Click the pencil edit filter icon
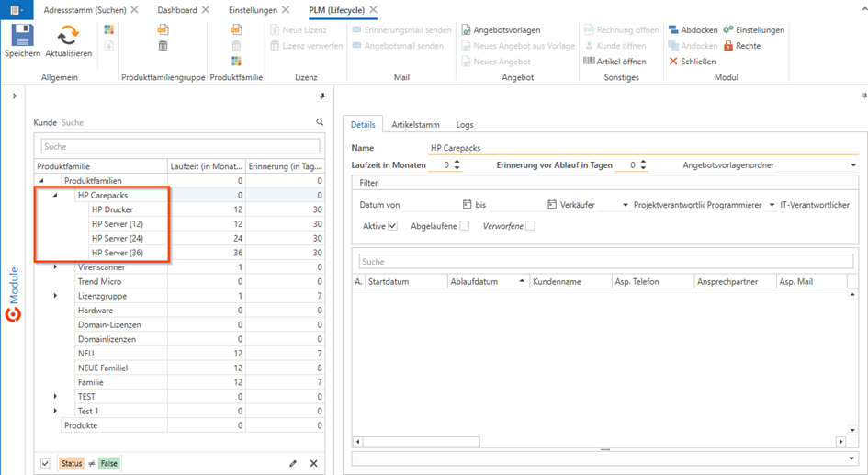Image resolution: width=868 pixels, height=475 pixels. (293, 464)
